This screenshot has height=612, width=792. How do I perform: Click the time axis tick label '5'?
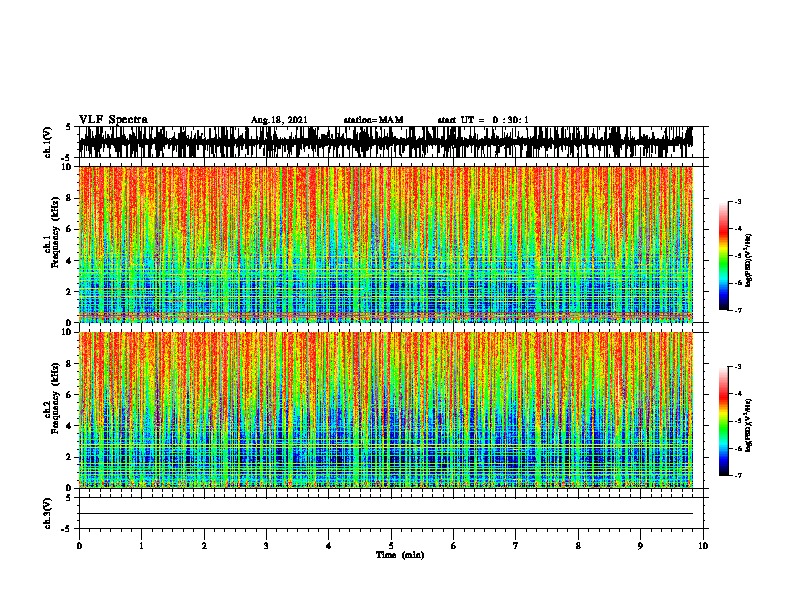(391, 545)
